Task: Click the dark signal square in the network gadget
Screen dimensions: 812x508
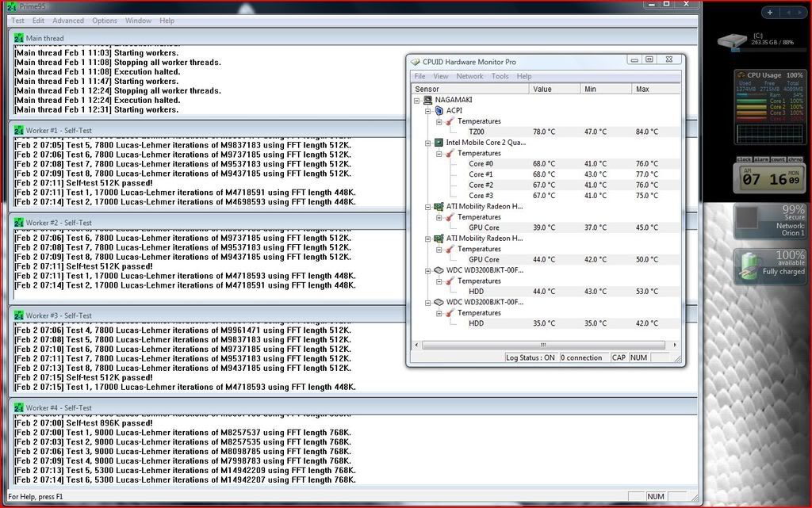Action: pos(747,218)
